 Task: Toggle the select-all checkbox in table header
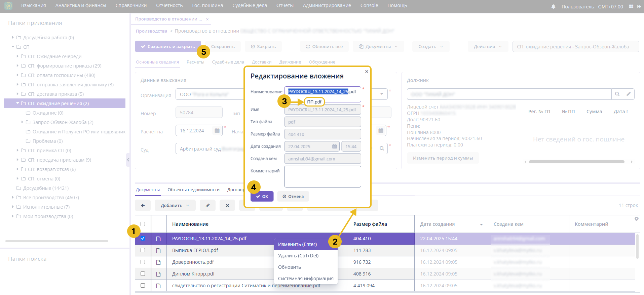[x=143, y=224]
